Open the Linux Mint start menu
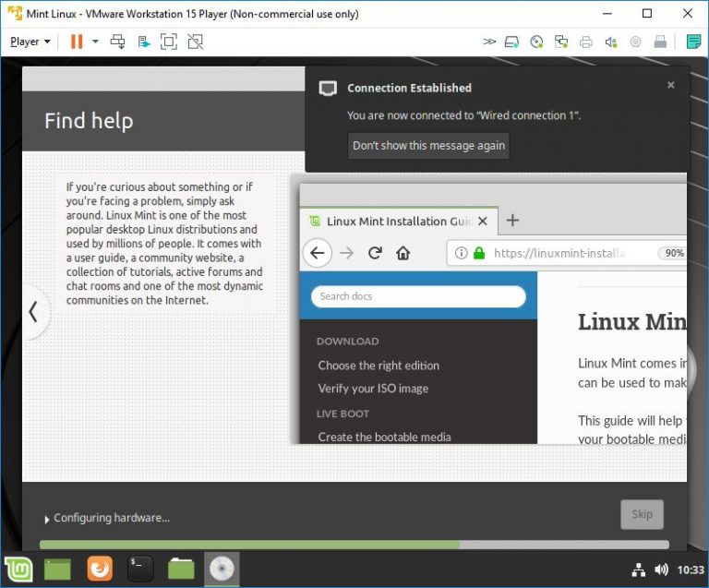The image size is (709, 588). [18, 569]
